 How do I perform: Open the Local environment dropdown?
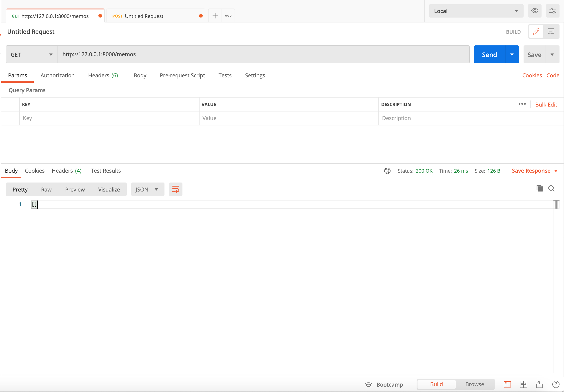(476, 11)
